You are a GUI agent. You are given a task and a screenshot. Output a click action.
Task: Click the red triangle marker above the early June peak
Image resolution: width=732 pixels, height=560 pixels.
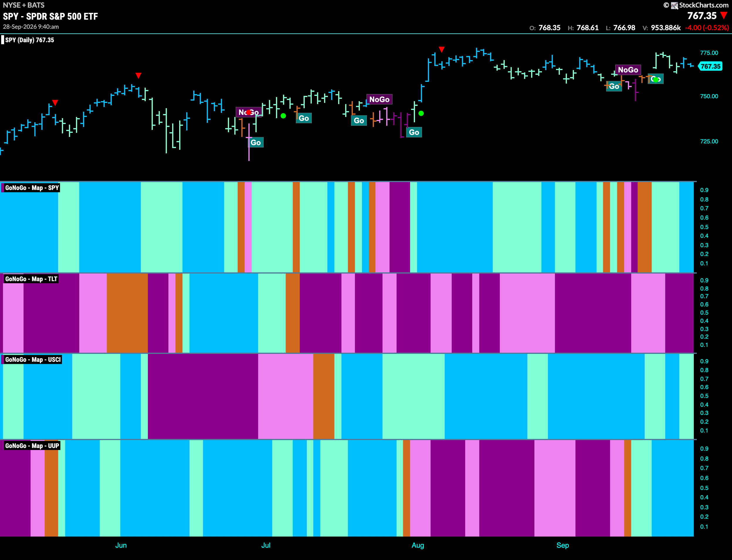(x=139, y=76)
